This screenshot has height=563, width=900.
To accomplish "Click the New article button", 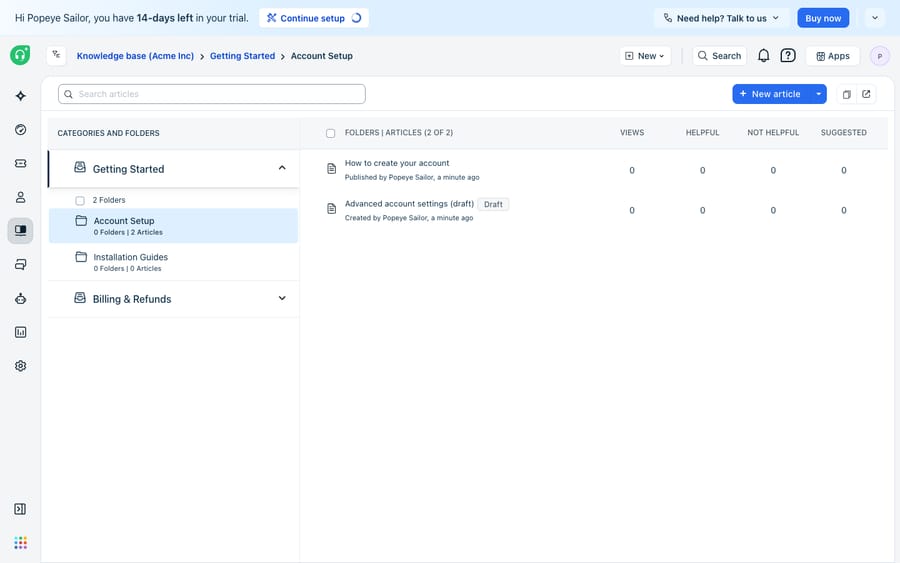I will 771,94.
